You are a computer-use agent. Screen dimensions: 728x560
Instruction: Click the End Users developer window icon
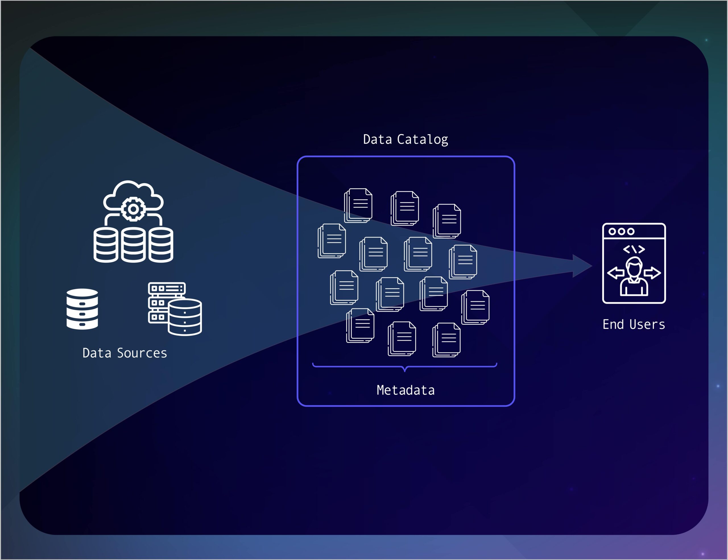pyautogui.click(x=634, y=263)
